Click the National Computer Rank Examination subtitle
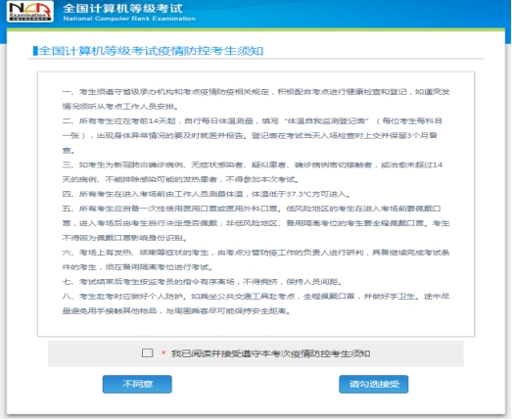This screenshot has width=512, height=420. point(129,19)
